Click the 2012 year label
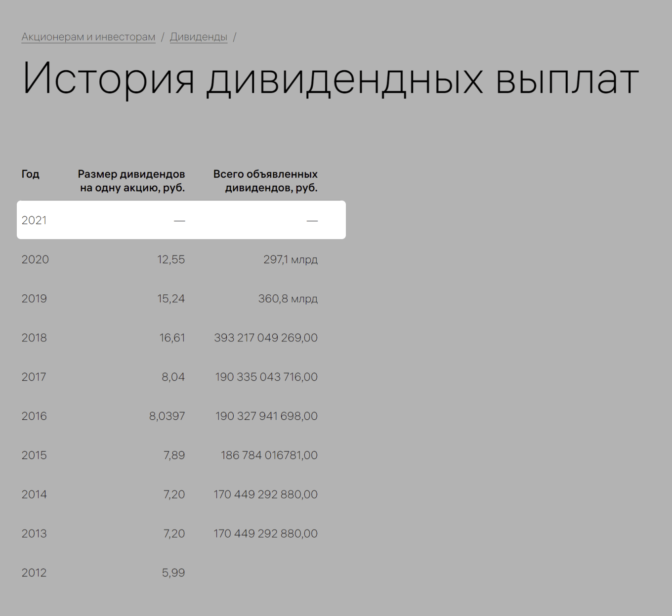Image resolution: width=672 pixels, height=616 pixels. coord(35,573)
